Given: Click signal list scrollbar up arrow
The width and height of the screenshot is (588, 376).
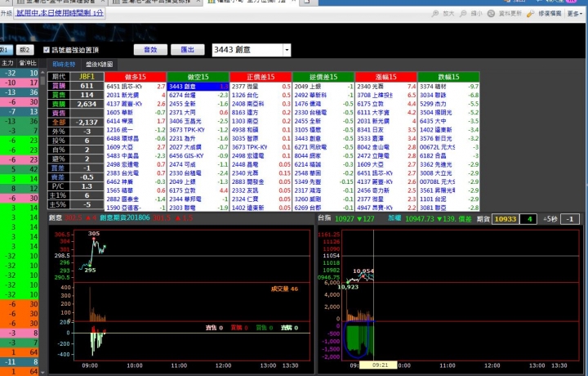Looking at the screenshot, I should (x=42, y=73).
